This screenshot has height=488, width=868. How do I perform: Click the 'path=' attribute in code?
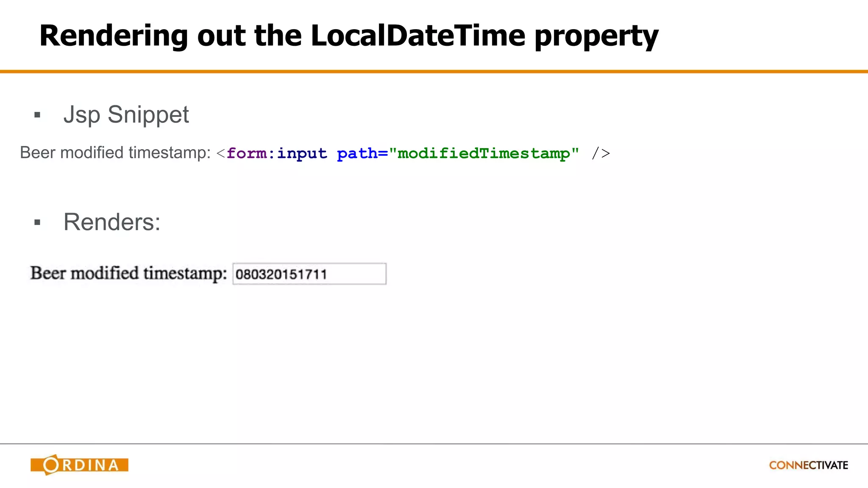point(362,153)
